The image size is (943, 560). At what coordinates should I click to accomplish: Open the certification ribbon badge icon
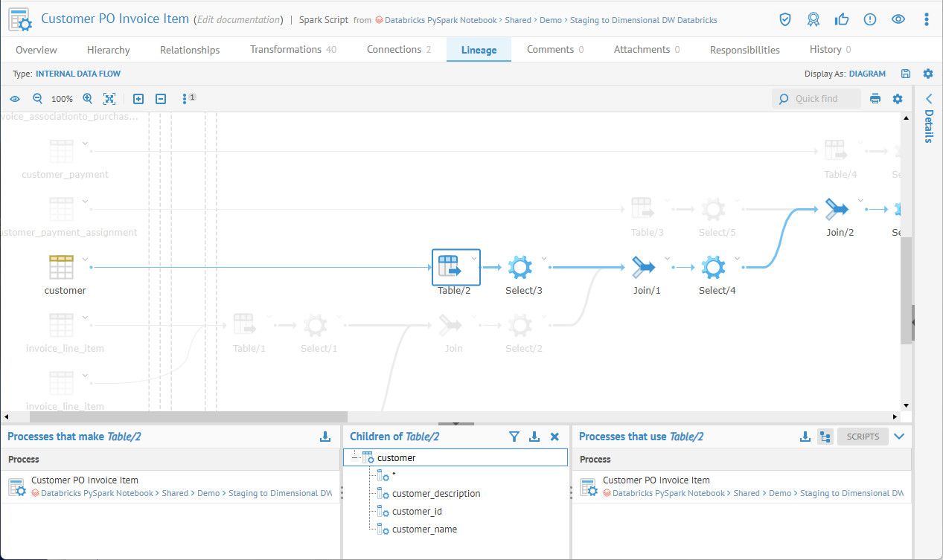coord(813,19)
